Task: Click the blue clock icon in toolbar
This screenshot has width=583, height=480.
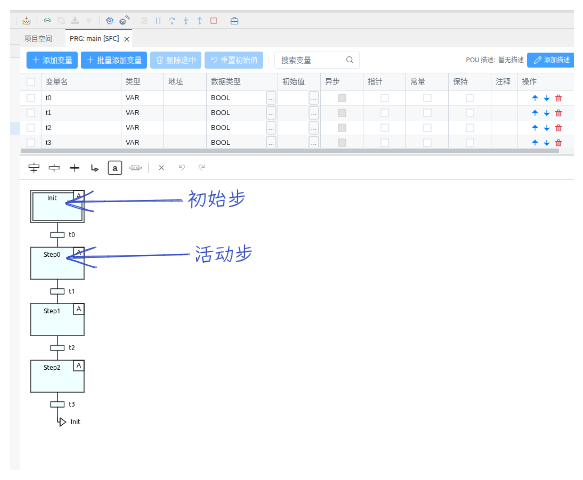Action: [109, 21]
